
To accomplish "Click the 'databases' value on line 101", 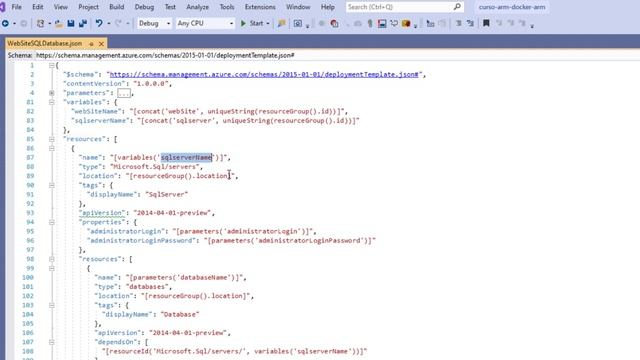I will [147, 287].
